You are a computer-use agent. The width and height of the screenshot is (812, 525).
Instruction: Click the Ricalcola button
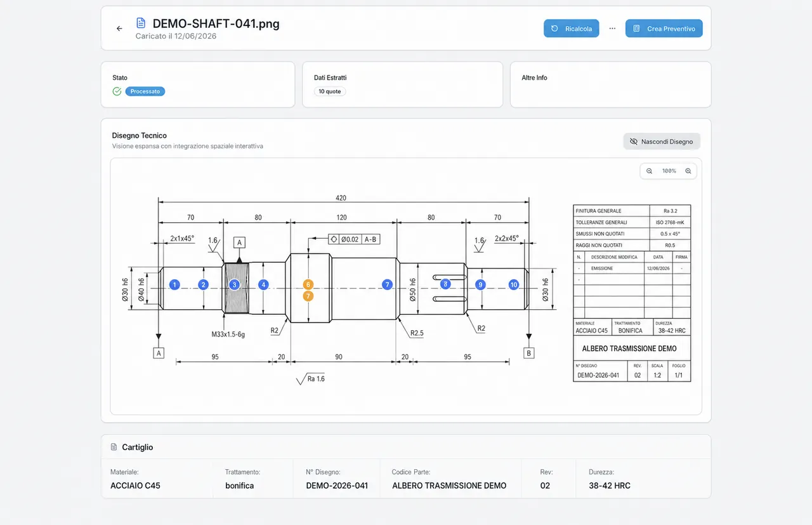(x=571, y=29)
